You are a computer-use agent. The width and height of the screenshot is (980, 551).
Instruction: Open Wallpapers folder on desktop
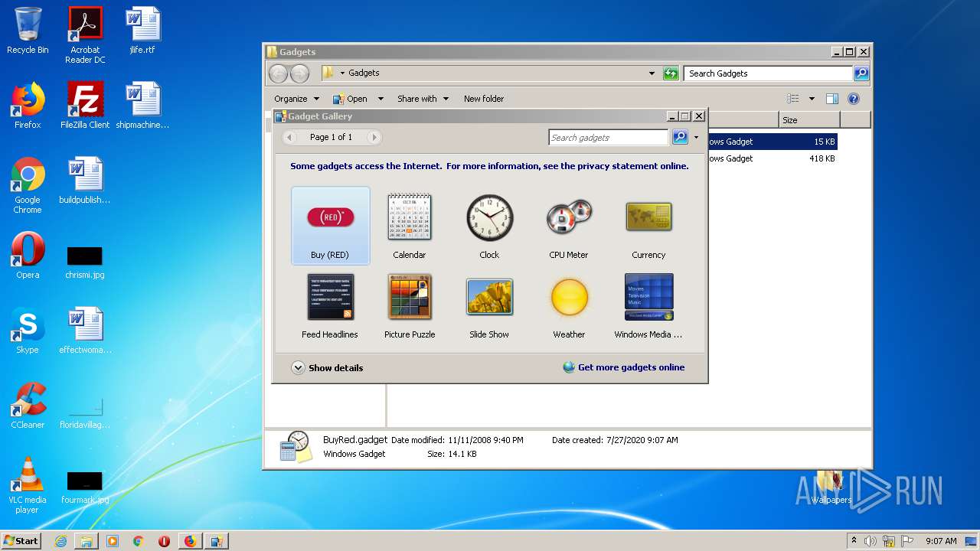pyautogui.click(x=831, y=487)
